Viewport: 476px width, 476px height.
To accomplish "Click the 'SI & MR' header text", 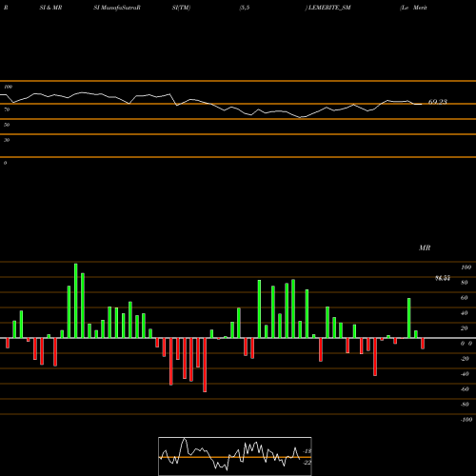I will tap(50, 8).
